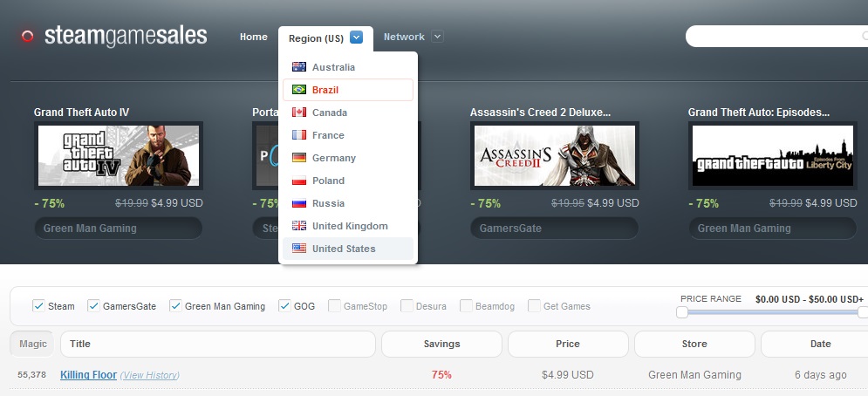The image size is (868, 396).
Task: Click the PRICE RANGE label
Action: [711, 298]
